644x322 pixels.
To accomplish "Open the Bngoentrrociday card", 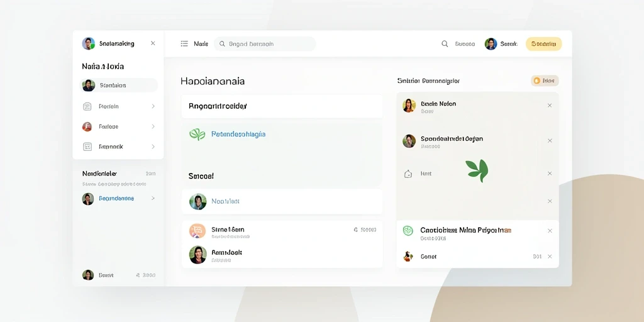I will click(282, 106).
